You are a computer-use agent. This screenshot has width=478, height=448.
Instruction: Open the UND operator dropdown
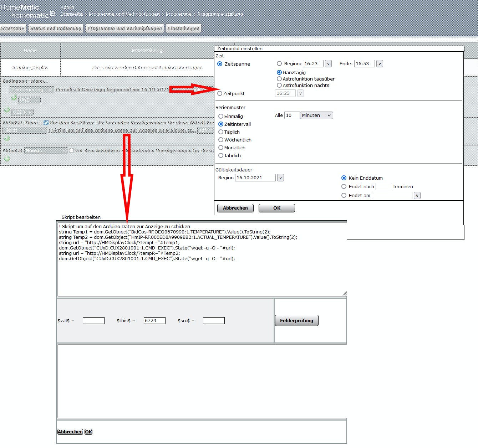tap(29, 100)
